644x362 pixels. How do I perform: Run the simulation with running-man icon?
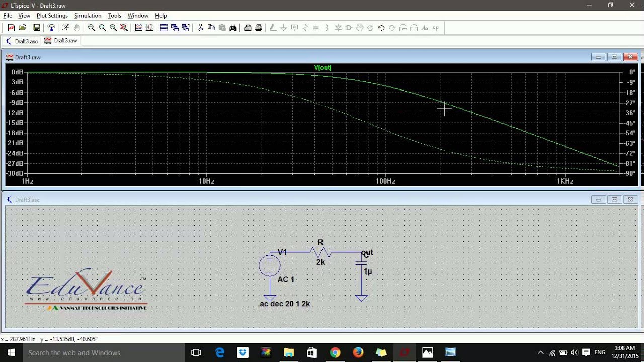[65, 28]
